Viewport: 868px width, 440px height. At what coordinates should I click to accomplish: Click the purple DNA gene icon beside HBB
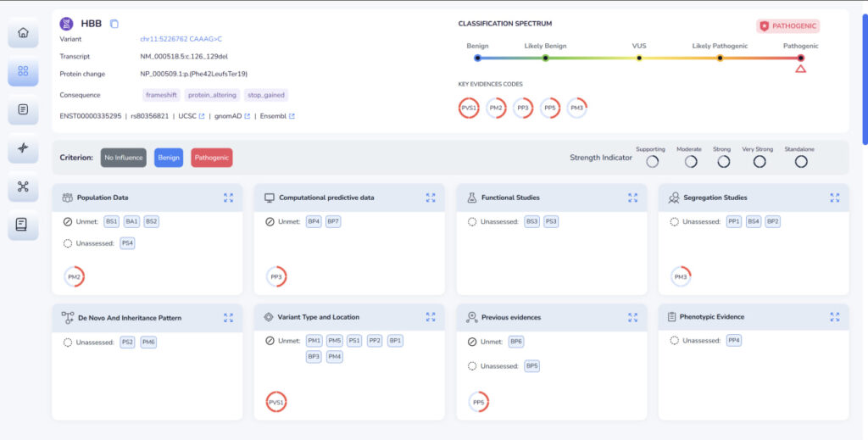pos(66,24)
